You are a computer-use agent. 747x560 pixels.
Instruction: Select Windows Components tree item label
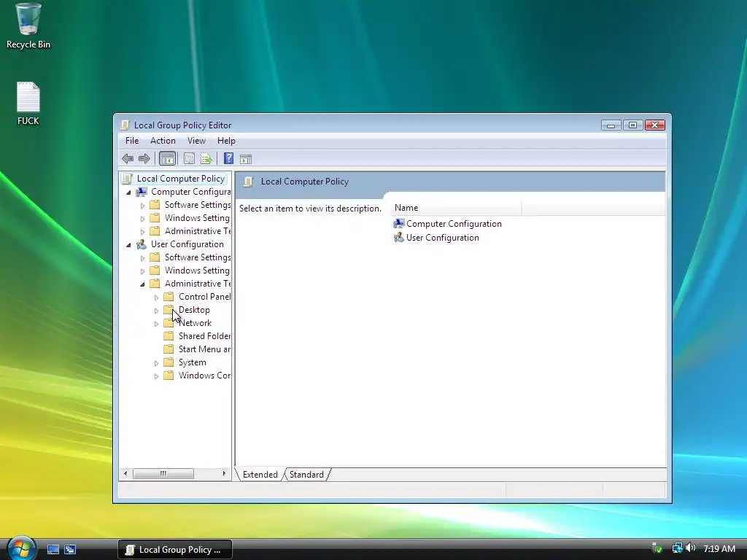(x=204, y=376)
